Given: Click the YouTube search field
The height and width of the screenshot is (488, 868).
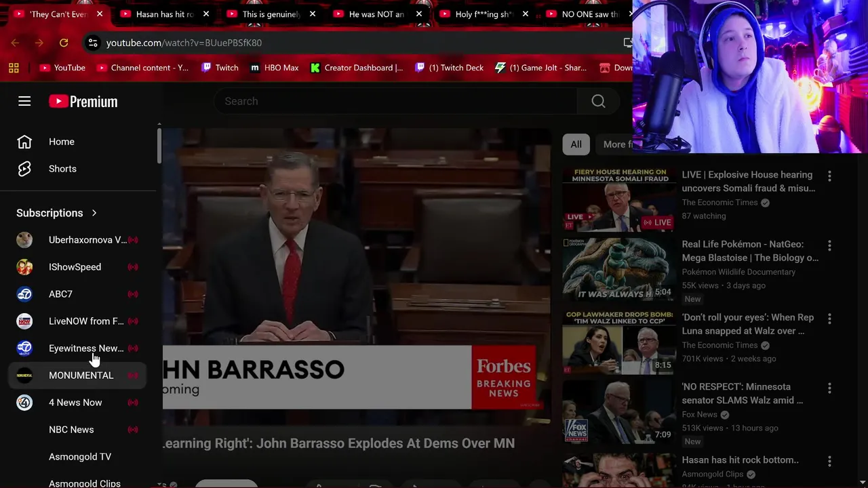Looking at the screenshot, I should [396, 101].
